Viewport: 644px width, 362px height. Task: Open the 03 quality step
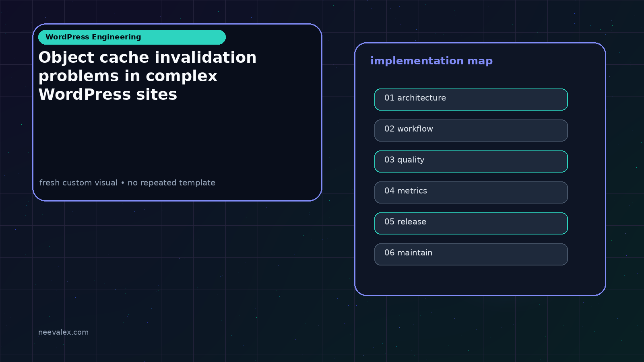point(471,161)
